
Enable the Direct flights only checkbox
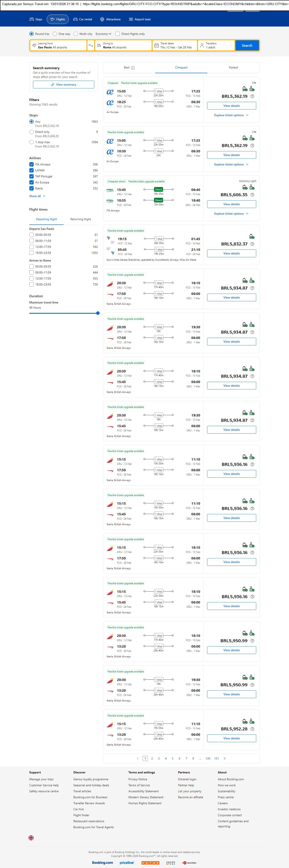tap(118, 34)
